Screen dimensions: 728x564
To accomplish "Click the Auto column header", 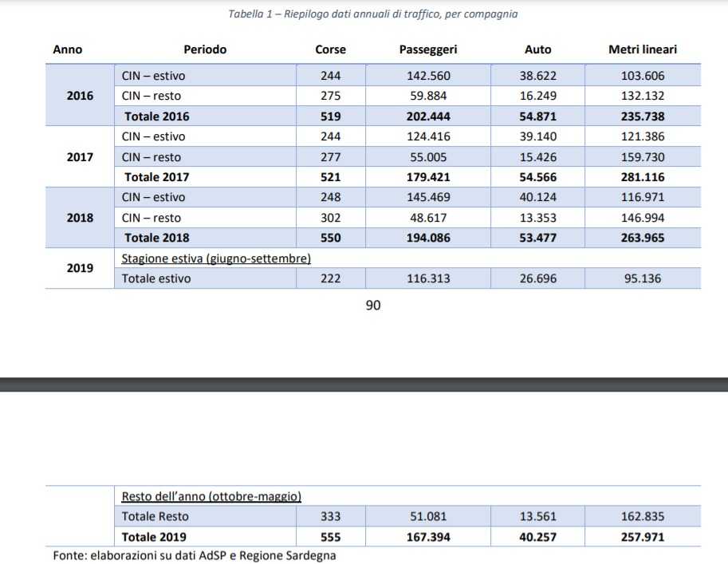I will tap(537, 49).
